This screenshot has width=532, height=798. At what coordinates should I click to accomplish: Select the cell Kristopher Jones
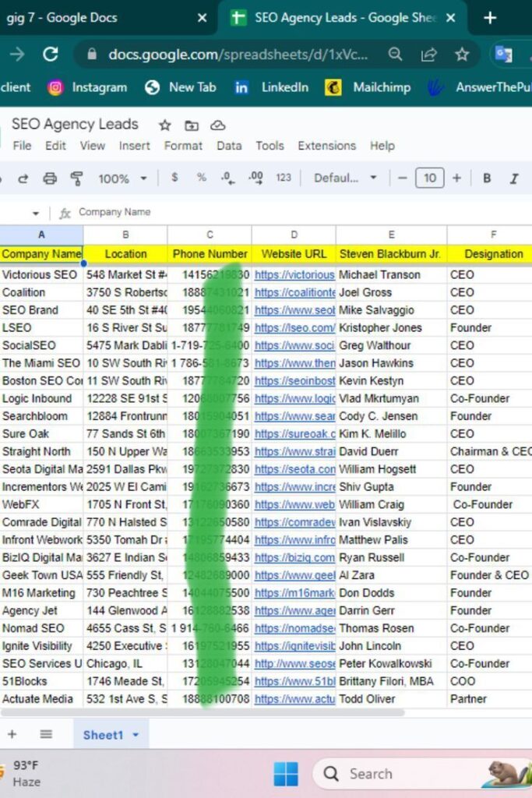[391, 328]
